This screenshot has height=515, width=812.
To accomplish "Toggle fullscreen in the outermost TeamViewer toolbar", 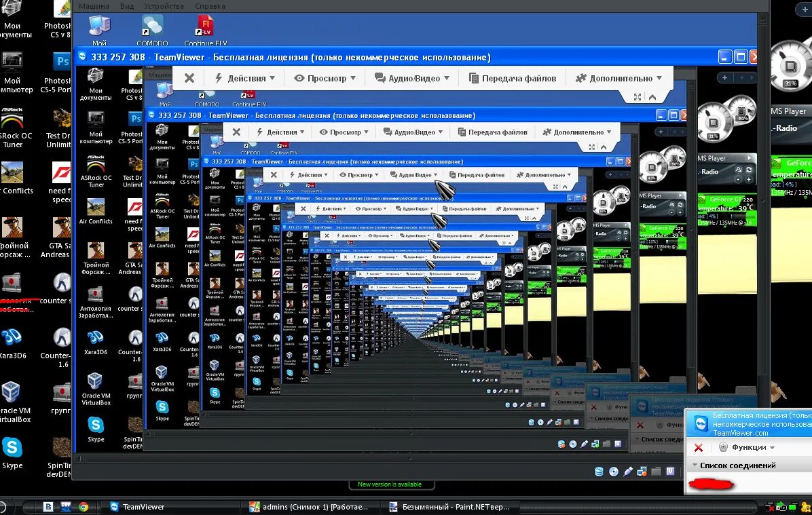I will [x=638, y=97].
